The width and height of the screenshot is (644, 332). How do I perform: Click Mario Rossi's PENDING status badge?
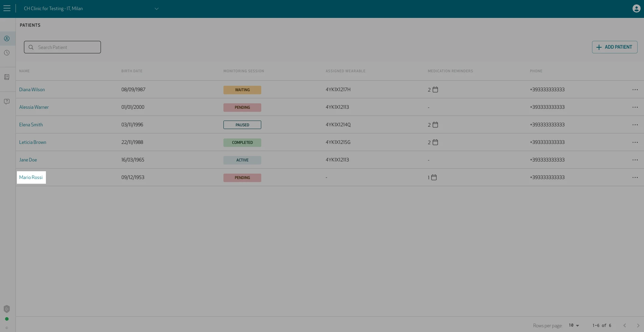coord(242,178)
